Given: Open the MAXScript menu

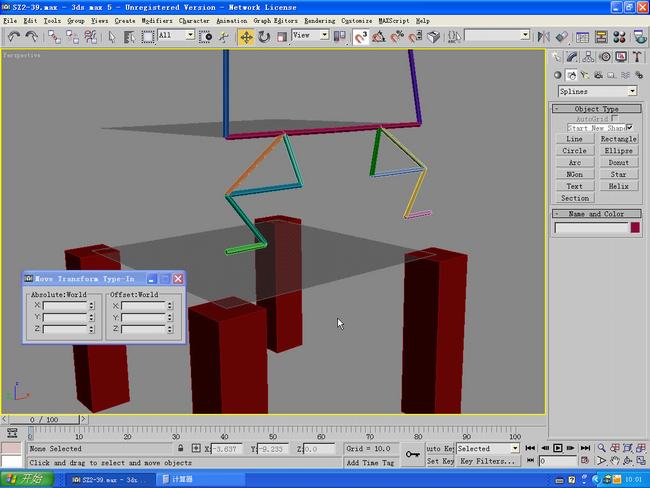Looking at the screenshot, I should pos(394,20).
